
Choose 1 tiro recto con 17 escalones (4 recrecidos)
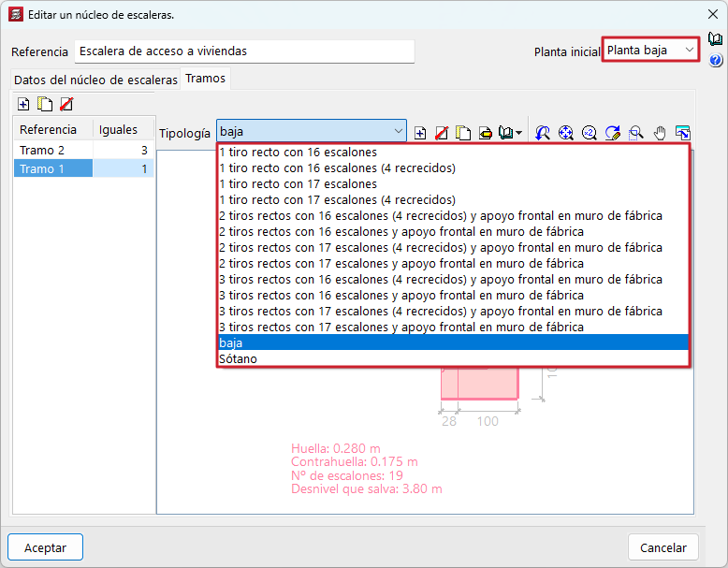(453, 199)
